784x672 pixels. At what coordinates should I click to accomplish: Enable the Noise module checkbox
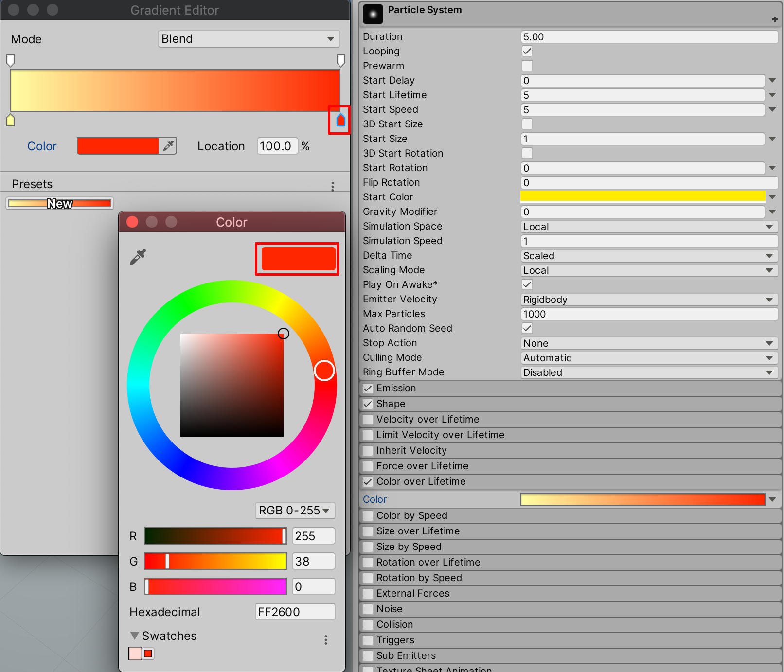[368, 609]
